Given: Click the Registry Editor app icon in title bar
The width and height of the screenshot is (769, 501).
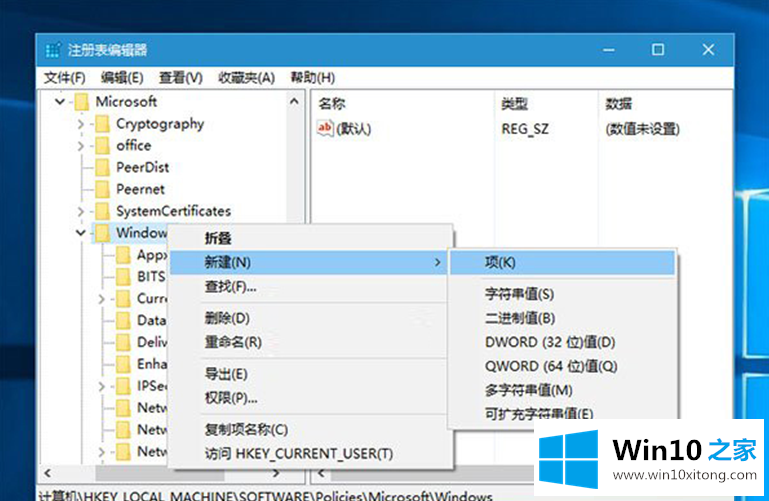Looking at the screenshot, I should pos(53,50).
